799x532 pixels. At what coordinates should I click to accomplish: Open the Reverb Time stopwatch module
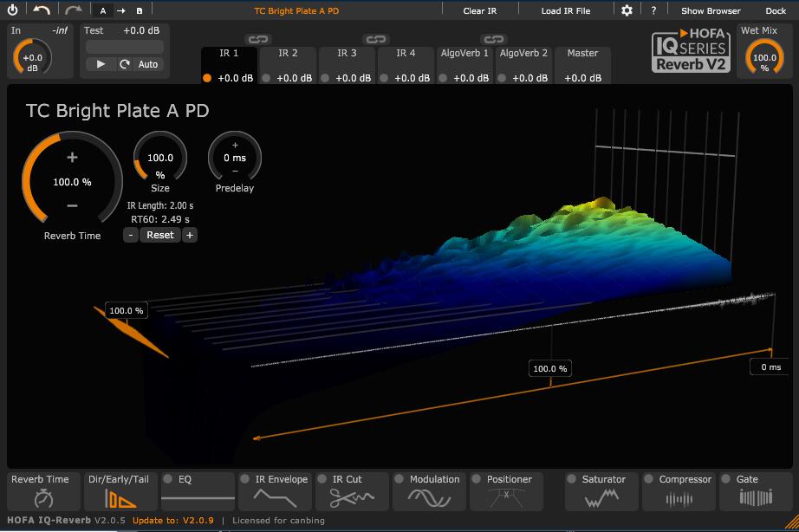[x=43, y=491]
